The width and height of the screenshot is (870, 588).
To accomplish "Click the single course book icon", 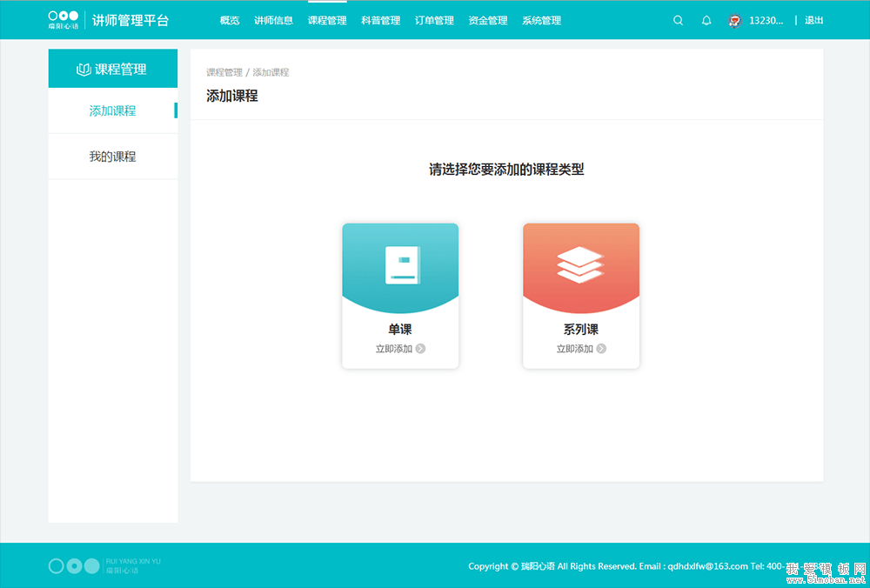I will (x=401, y=265).
